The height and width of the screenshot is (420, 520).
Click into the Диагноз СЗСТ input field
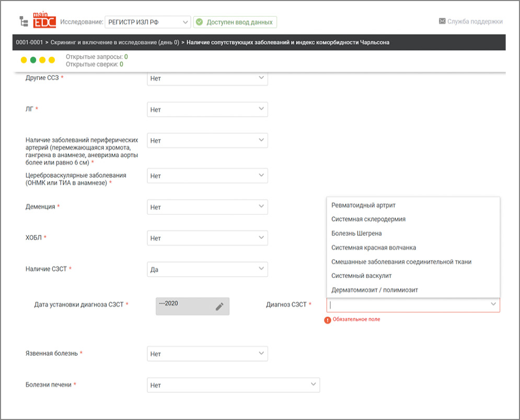[x=408, y=305]
